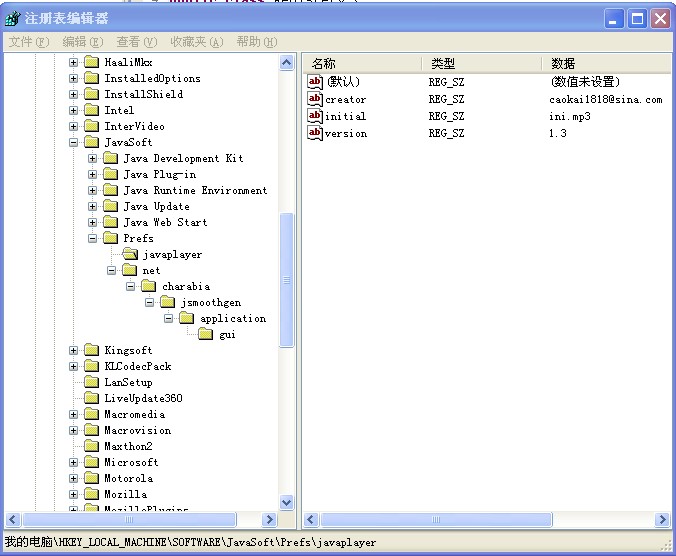Click the Java Plug-in folder icon
Screen dimensions: 676x556
110,174
